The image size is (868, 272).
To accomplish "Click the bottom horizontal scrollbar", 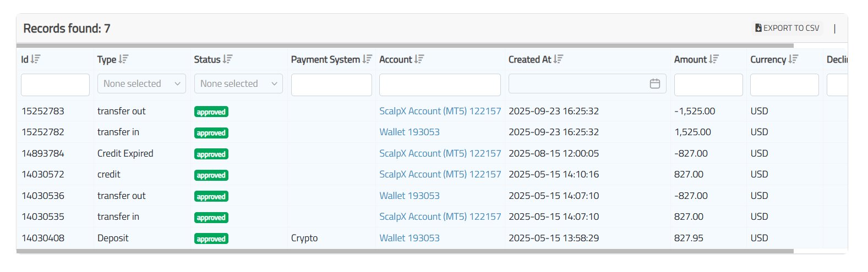I will [x=405, y=251].
